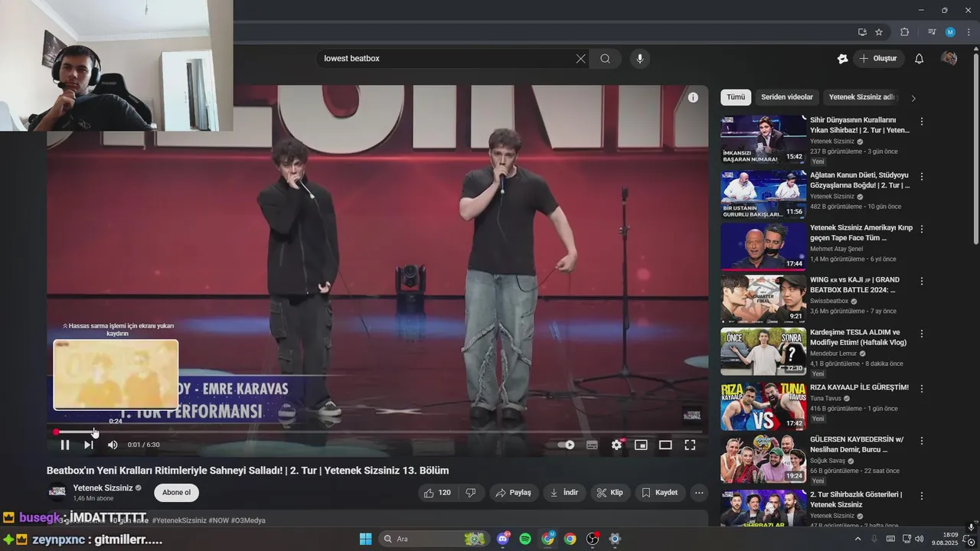Click the Kaydet save button

(x=660, y=493)
